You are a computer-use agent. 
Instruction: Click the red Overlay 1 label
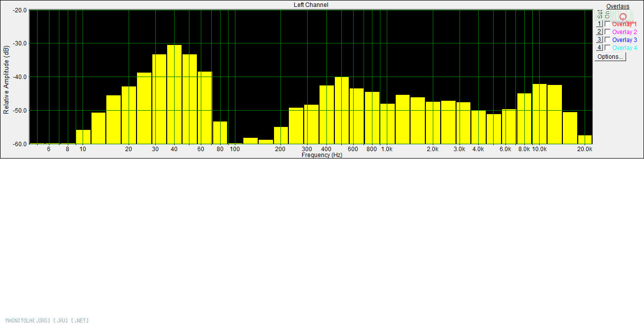pyautogui.click(x=624, y=24)
